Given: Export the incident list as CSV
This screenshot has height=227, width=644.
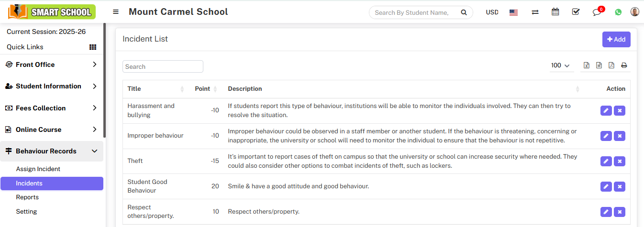Looking at the screenshot, I should [x=599, y=65].
